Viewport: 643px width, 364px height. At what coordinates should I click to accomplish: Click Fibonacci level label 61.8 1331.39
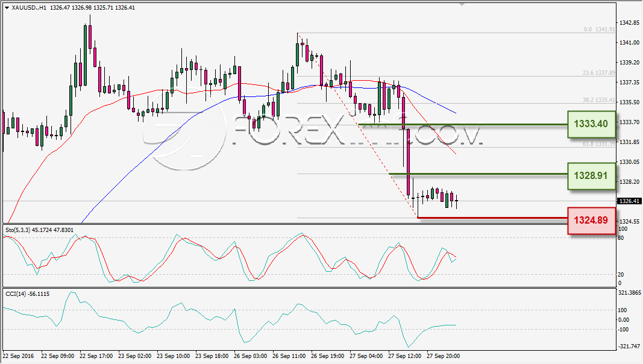click(599, 144)
